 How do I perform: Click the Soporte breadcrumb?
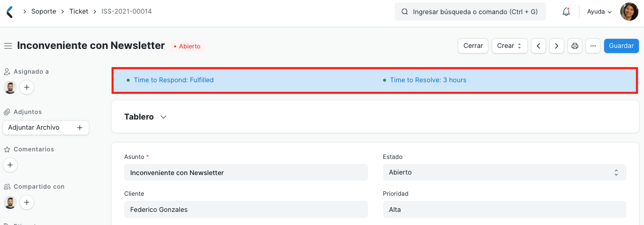[x=43, y=12]
